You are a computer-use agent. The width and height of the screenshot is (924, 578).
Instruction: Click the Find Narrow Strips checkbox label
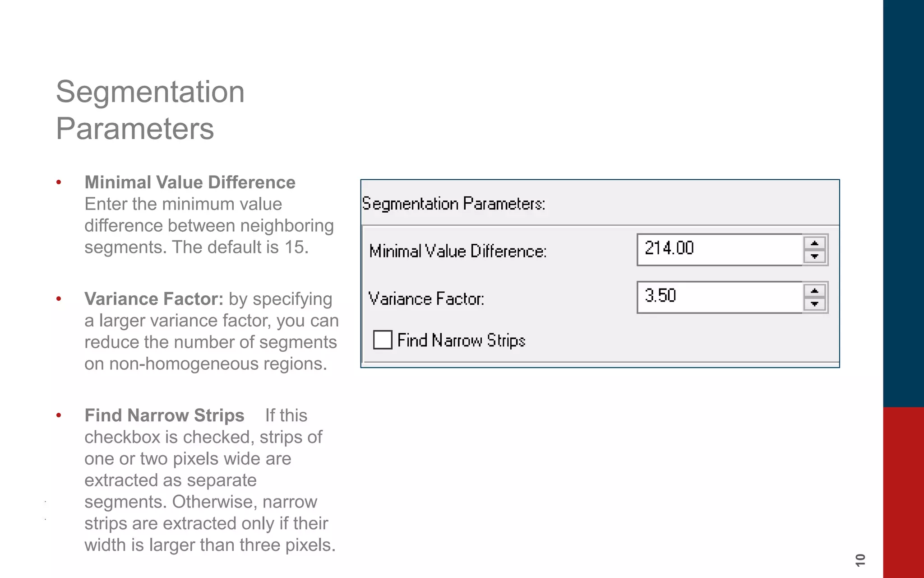[x=461, y=340]
